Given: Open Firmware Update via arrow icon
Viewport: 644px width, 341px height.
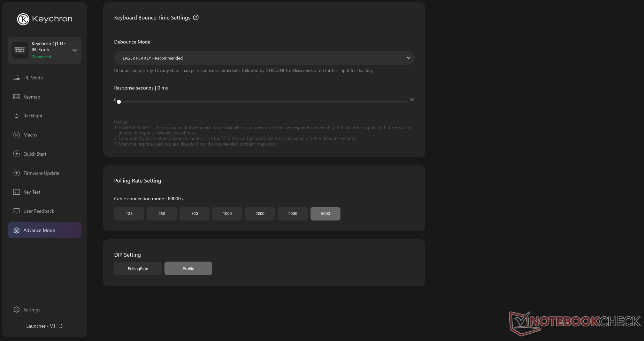Looking at the screenshot, I should pos(16,173).
